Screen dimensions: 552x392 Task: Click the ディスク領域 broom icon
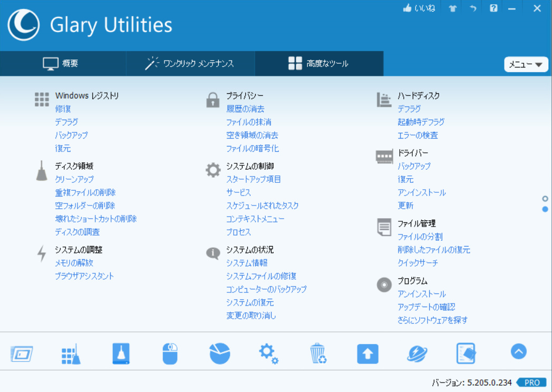[x=42, y=171]
